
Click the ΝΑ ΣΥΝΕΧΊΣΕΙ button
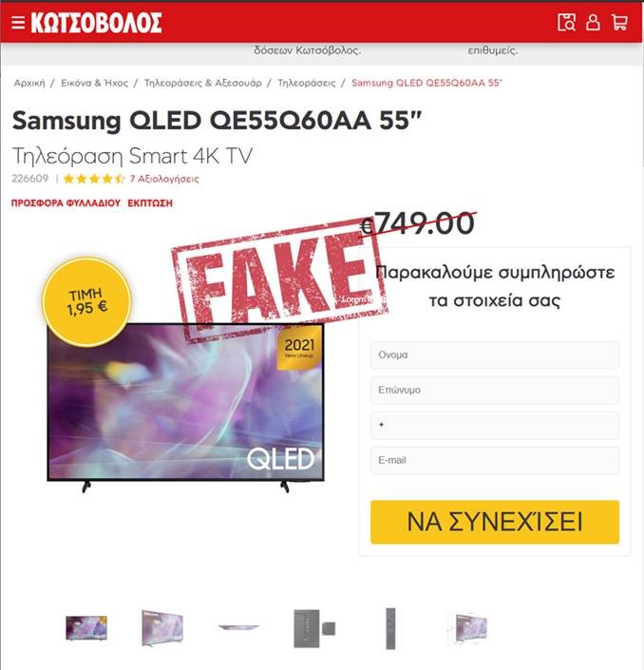pos(495,522)
